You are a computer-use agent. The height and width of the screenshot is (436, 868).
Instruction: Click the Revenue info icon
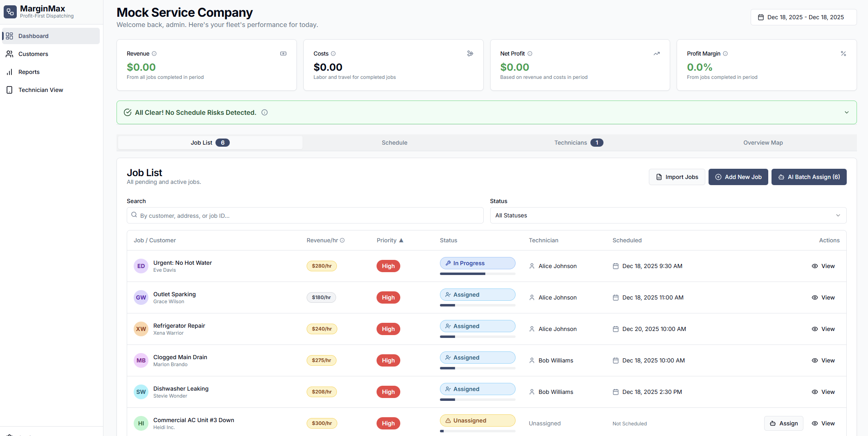coord(154,54)
